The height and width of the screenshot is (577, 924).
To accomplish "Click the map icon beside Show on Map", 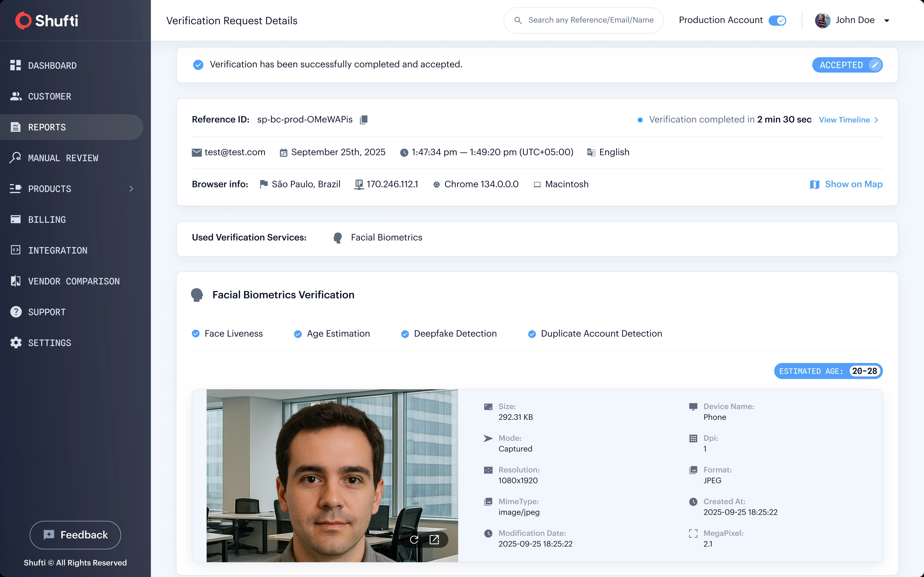I will pyautogui.click(x=815, y=185).
